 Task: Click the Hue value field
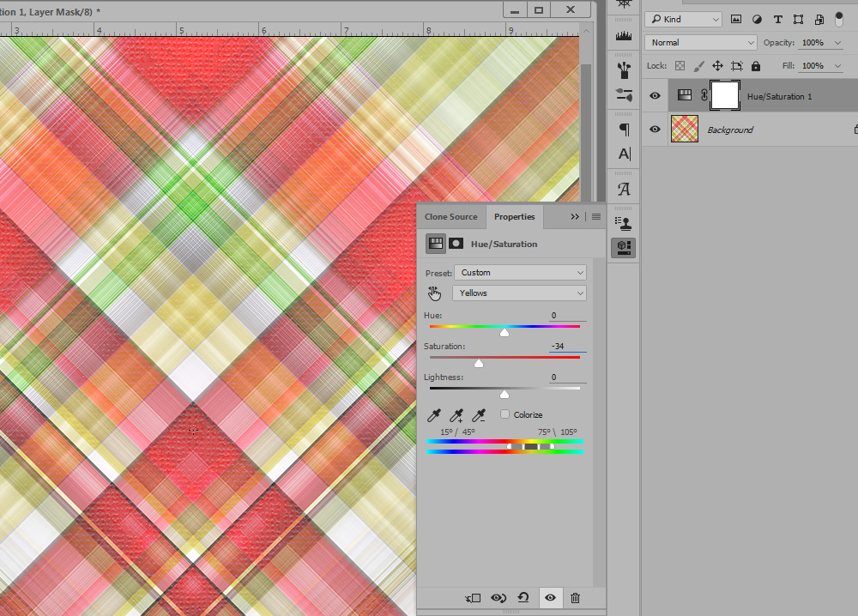point(567,316)
